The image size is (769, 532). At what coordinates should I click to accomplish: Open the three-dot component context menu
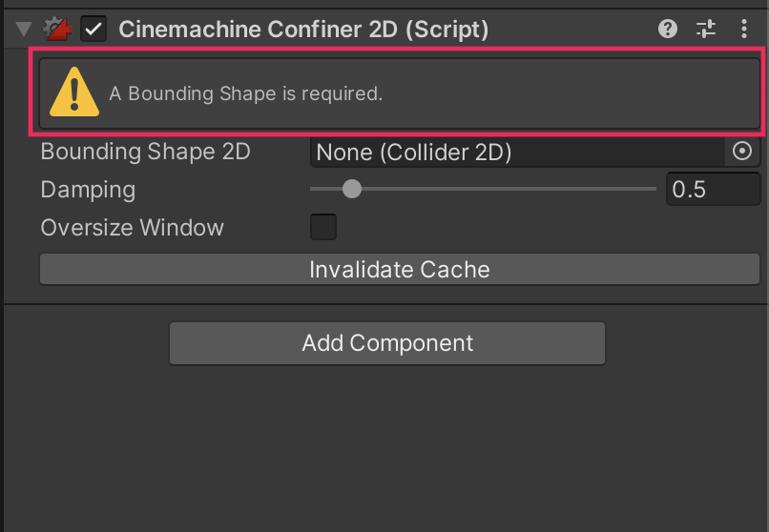tap(744, 30)
